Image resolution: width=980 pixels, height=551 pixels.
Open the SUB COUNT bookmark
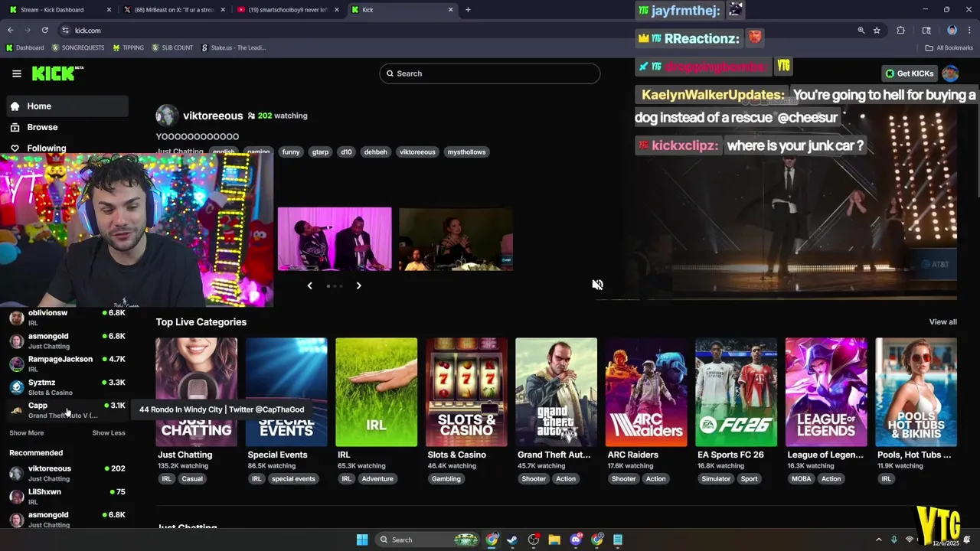[172, 47]
